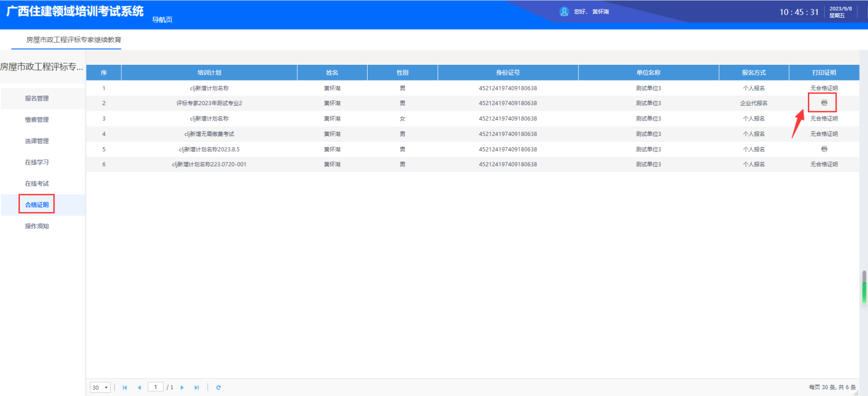Click the user avatar icon
Screen dimensions: 868x396
coord(564,11)
